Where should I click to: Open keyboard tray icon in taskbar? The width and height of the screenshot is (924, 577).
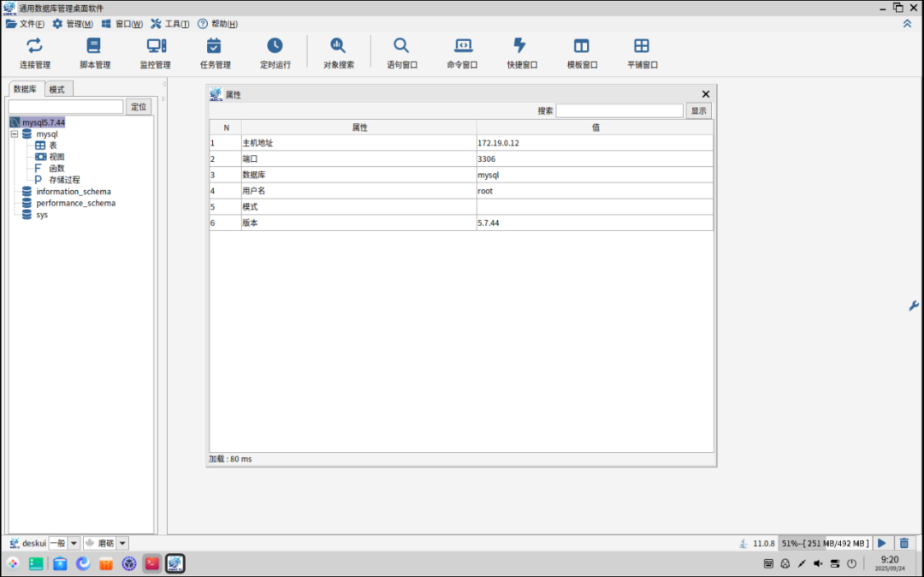tap(768, 564)
